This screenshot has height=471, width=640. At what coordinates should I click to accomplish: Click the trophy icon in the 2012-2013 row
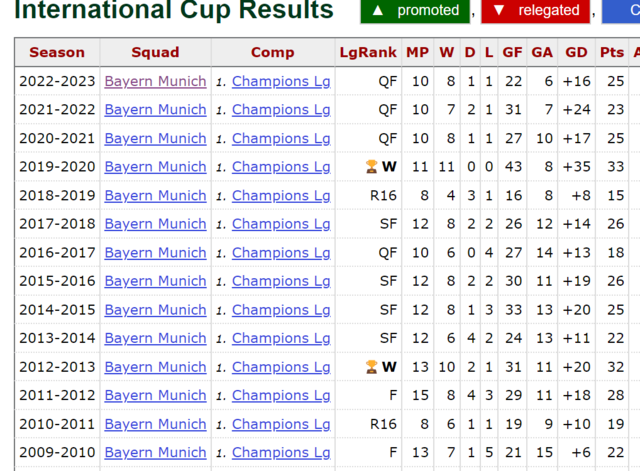pos(372,367)
